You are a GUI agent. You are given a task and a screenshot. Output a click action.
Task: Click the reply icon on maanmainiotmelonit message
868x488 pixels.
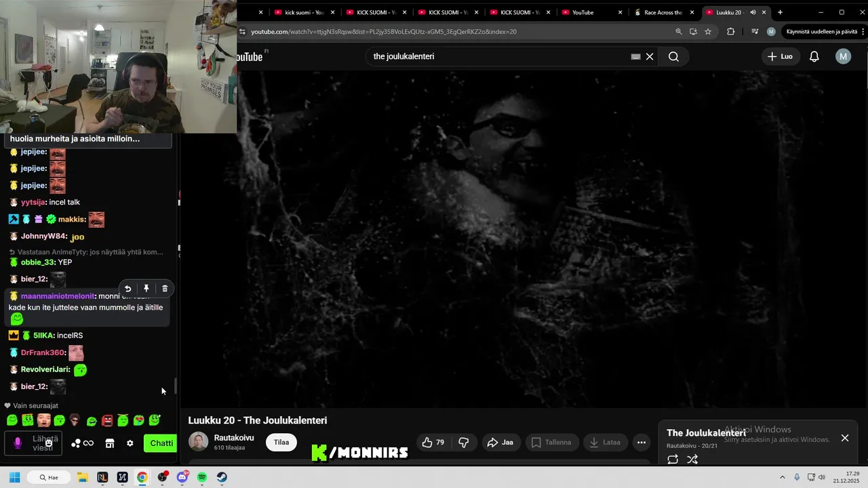127,289
